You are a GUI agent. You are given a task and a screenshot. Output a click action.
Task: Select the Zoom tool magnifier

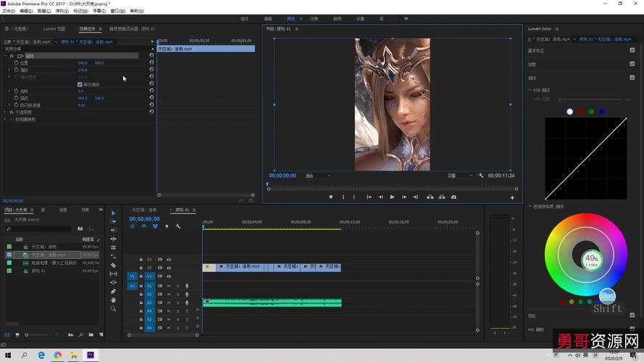tap(113, 308)
